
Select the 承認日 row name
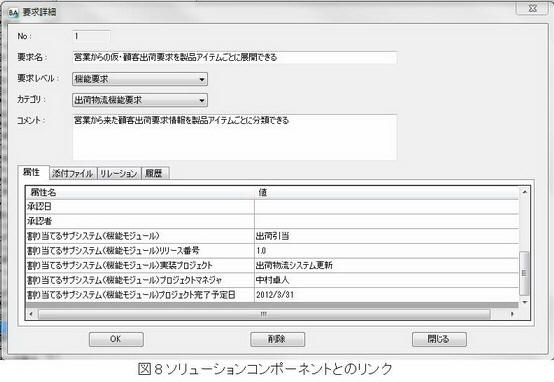140,206
